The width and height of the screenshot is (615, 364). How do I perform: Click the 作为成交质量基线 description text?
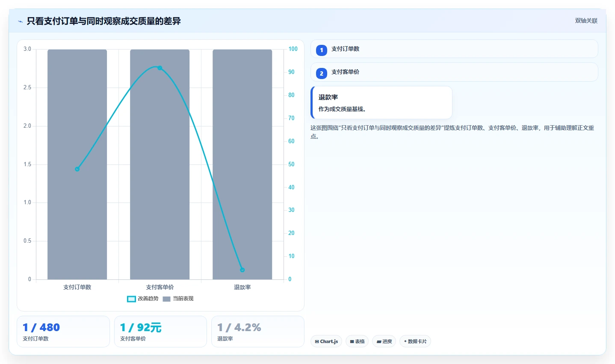coord(342,109)
